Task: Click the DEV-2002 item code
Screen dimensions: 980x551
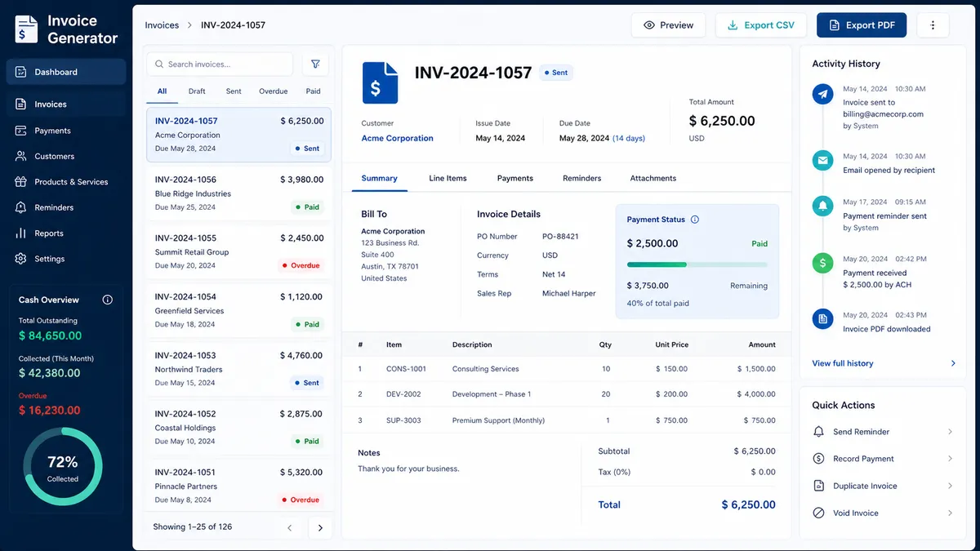Action: (403, 394)
